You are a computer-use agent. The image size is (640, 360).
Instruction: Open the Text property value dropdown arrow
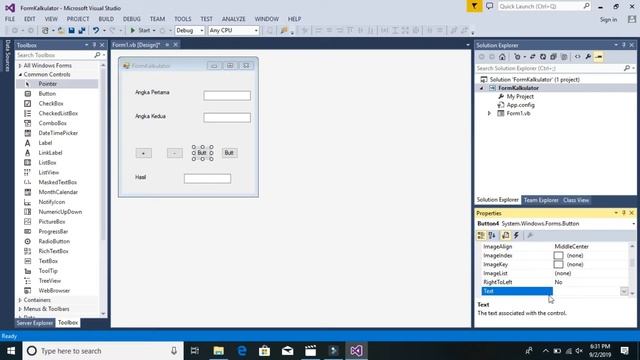pos(624,291)
